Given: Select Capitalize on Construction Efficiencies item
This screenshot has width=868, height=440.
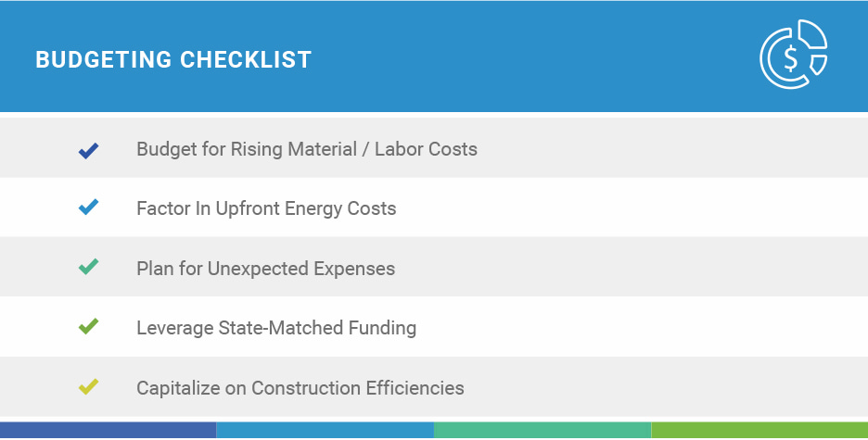Looking at the screenshot, I should tap(300, 388).
